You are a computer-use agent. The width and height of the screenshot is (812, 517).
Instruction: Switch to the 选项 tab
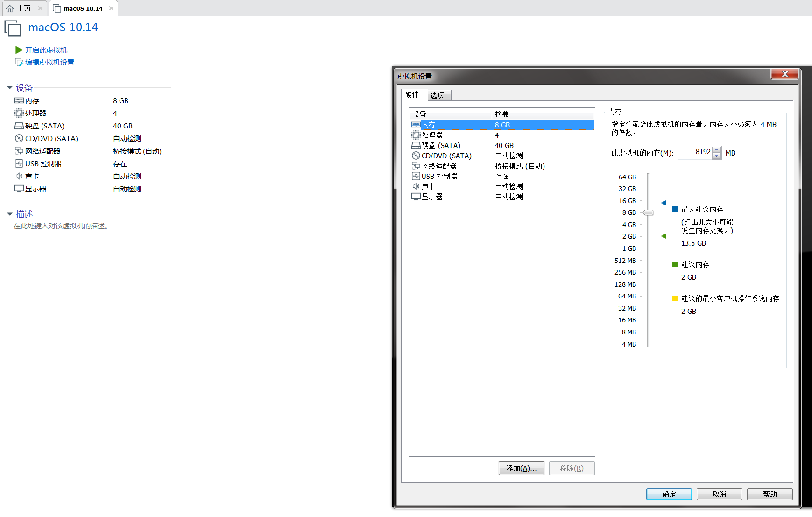click(x=438, y=95)
